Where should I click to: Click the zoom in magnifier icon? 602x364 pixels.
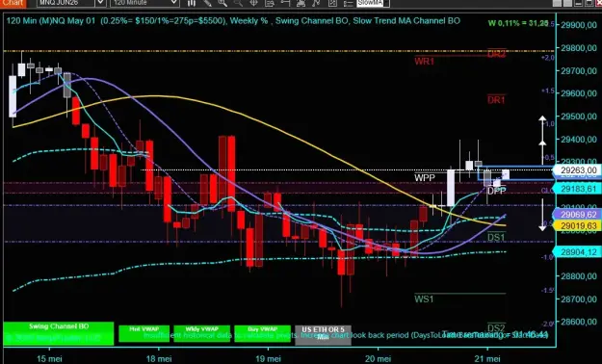(222, 4)
